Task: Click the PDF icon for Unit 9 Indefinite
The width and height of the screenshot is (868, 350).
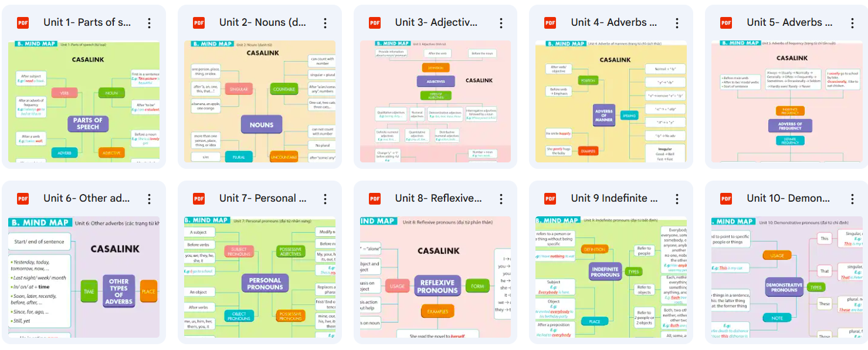Action: (550, 199)
